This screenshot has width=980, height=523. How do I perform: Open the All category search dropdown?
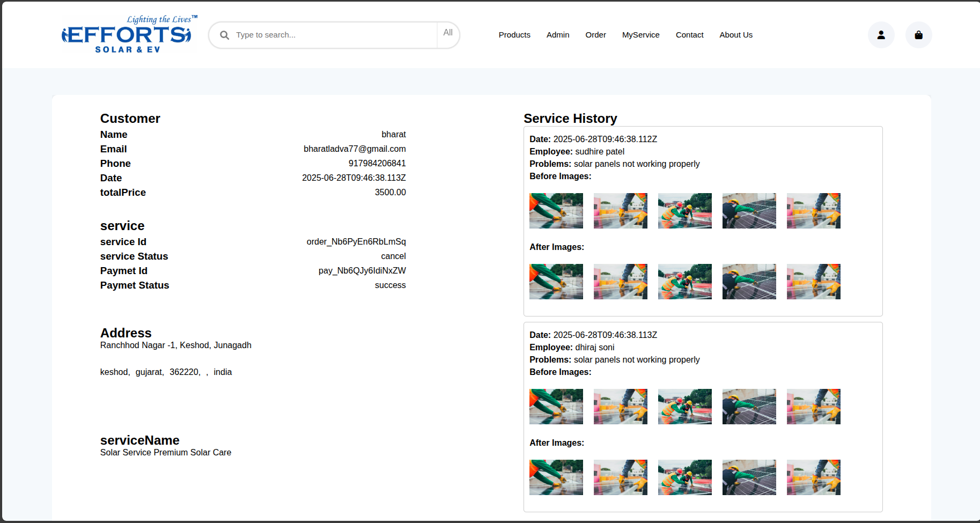pyautogui.click(x=448, y=33)
